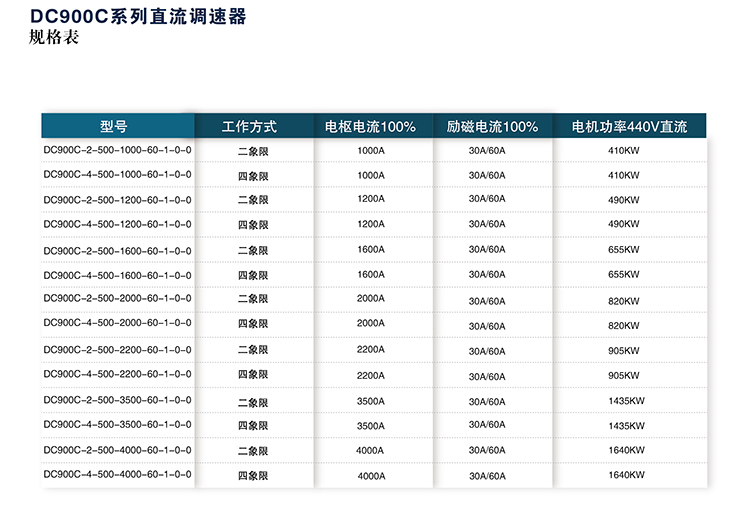Click model DC900C-2-500-3500-60-1-0-0 cell
The width and height of the screenshot is (750, 524).
[117, 400]
